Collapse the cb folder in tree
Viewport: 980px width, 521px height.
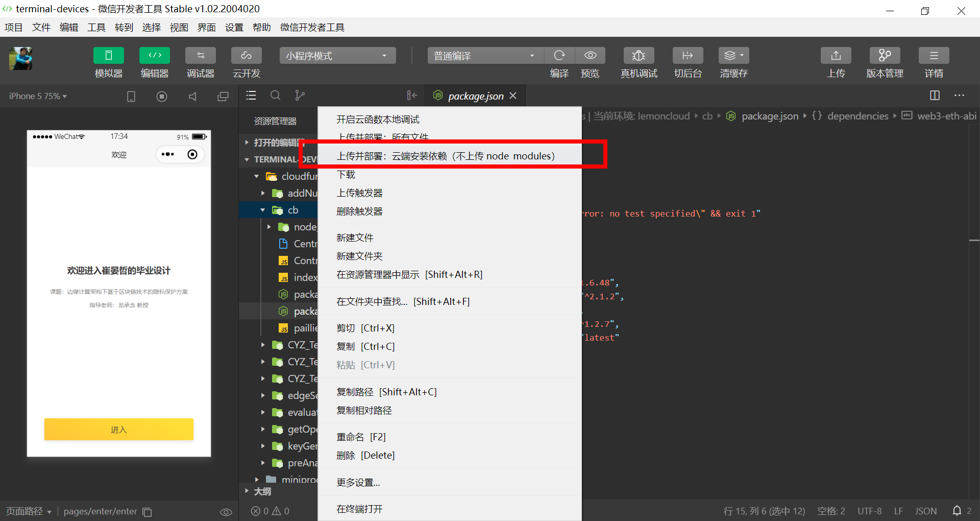[262, 210]
